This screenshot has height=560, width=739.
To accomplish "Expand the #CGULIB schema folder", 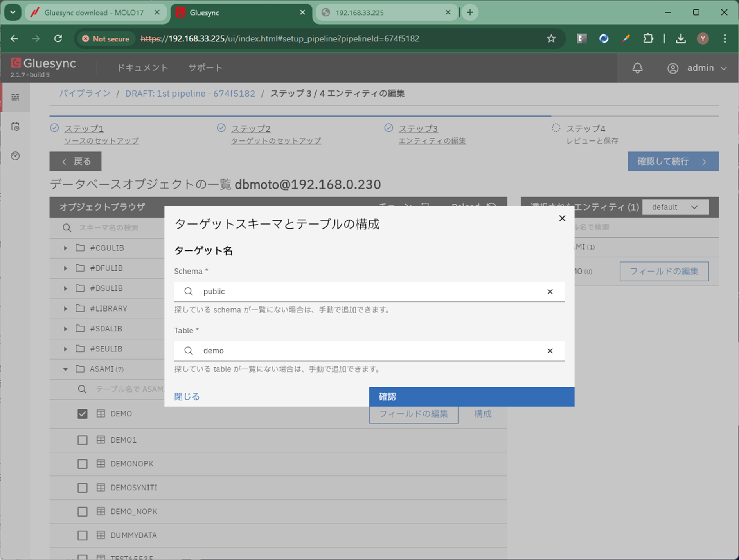I will pyautogui.click(x=65, y=248).
